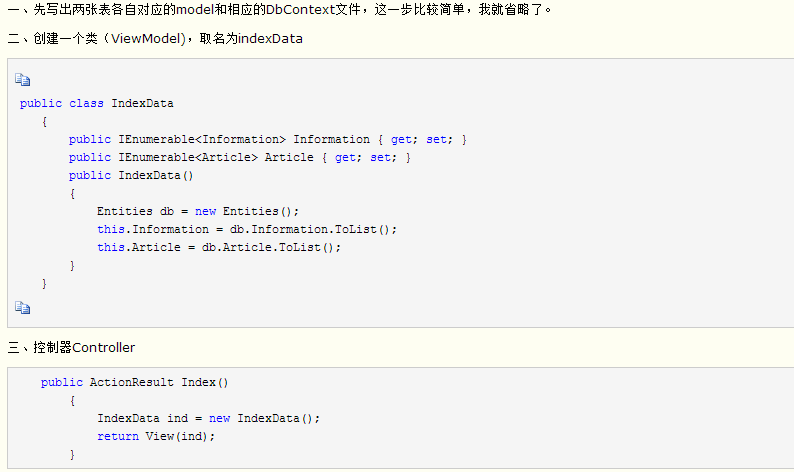Click the 'set;' keyword in Article property
The width and height of the screenshot is (794, 472).
pos(383,158)
